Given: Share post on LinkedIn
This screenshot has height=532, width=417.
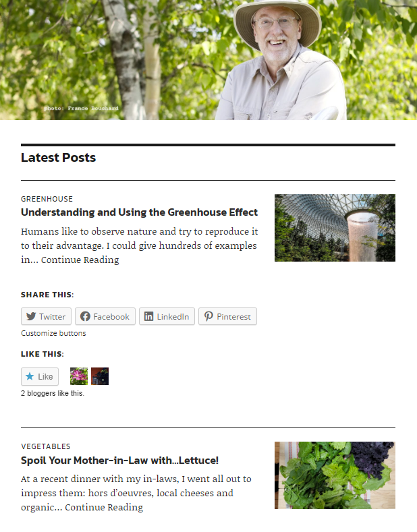Looking at the screenshot, I should click(x=167, y=316).
